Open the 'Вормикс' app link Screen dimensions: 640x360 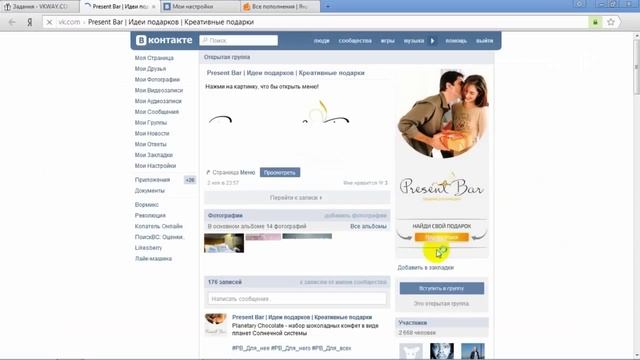[147, 204]
